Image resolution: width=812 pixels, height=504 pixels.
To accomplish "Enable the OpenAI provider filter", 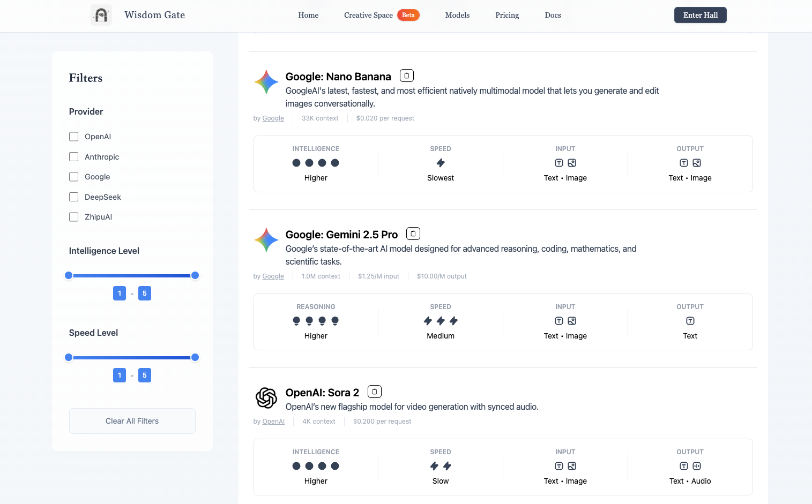I will pos(74,137).
